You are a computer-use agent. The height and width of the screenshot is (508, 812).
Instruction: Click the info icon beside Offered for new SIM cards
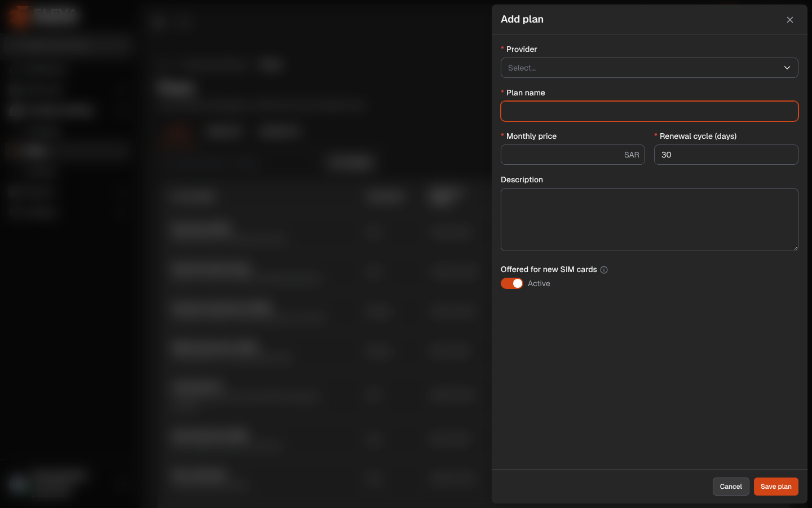point(604,270)
